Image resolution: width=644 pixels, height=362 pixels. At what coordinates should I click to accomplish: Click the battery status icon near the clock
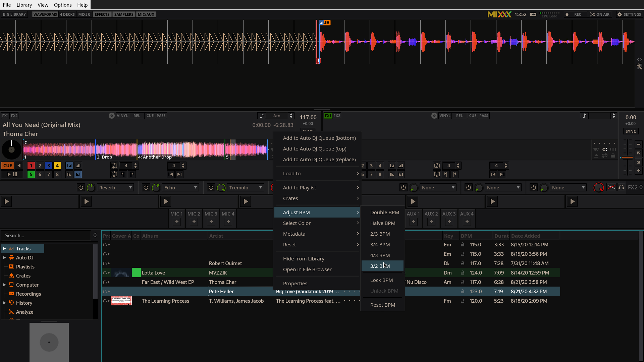pos(533,14)
